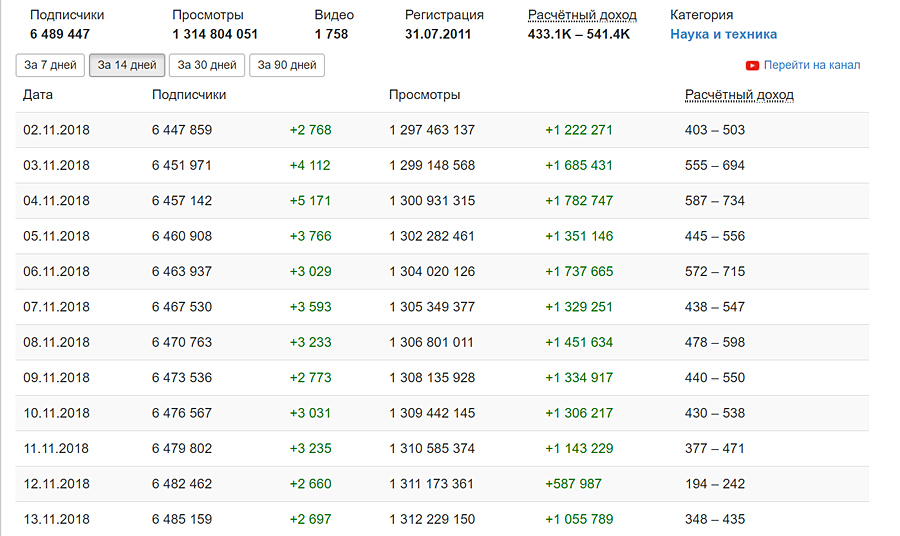Open the 'Наука и техника' category link
900x536 pixels.
(723, 34)
